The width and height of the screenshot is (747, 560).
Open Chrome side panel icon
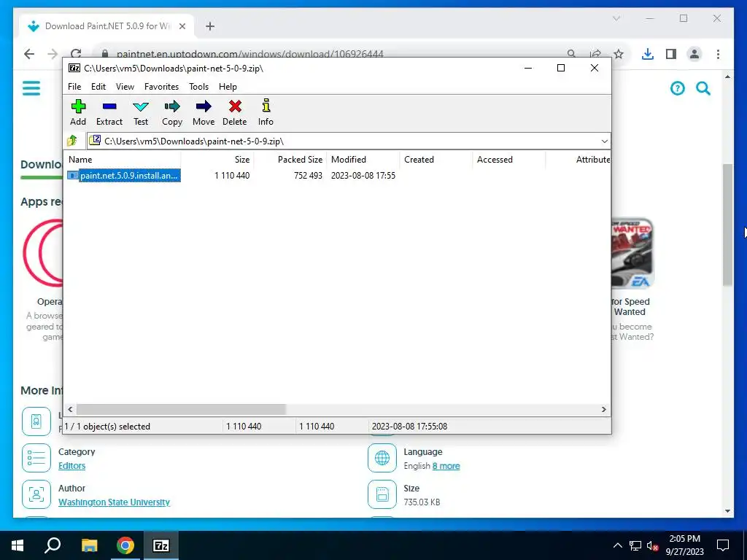[x=671, y=54]
